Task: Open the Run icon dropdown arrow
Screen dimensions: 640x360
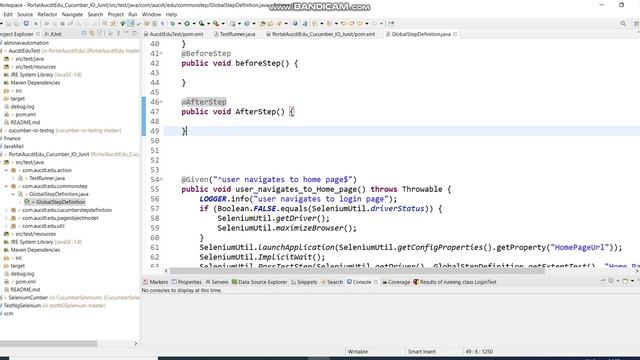Action: click(x=194, y=24)
